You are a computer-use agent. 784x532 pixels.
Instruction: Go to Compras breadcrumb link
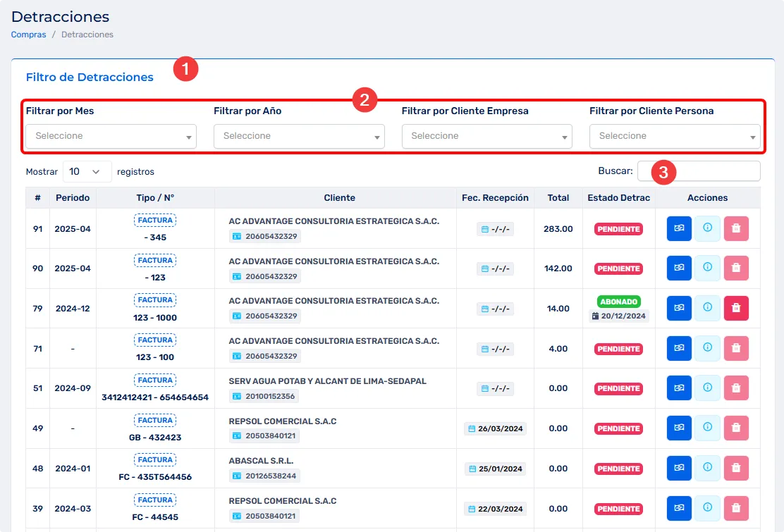29,35
